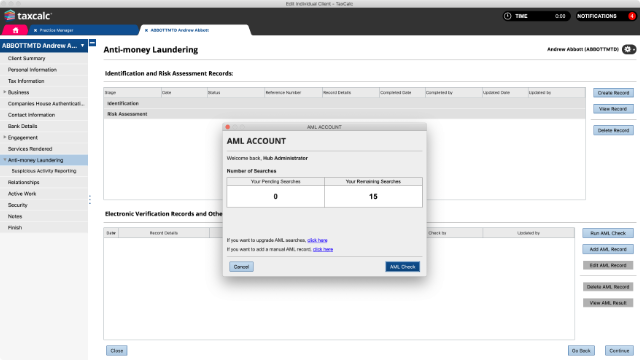
Task: Click the Completed by column header
Action: 453,93
